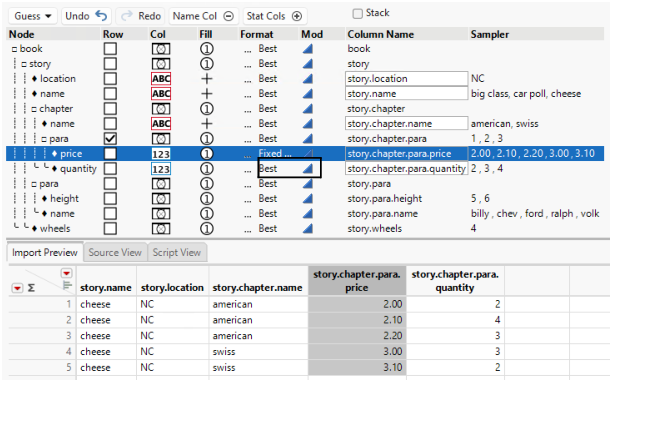Click story.chapter.para.price preview column header
The image size is (653, 427).
[357, 281]
